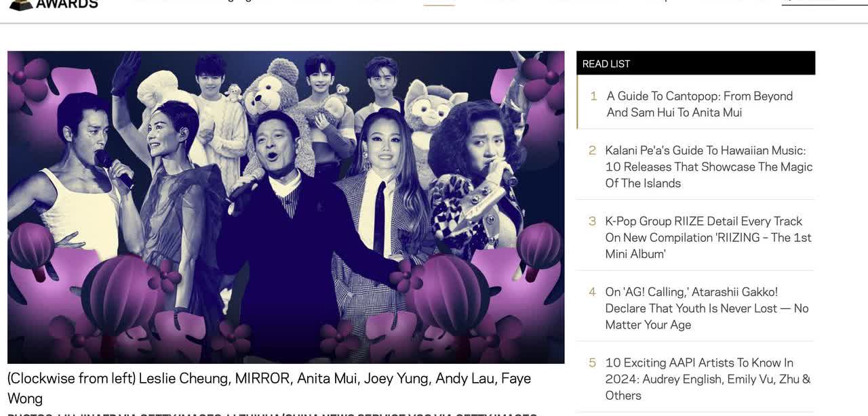Click the READ LIST heading bar
This screenshot has height=416, width=868.
696,63
